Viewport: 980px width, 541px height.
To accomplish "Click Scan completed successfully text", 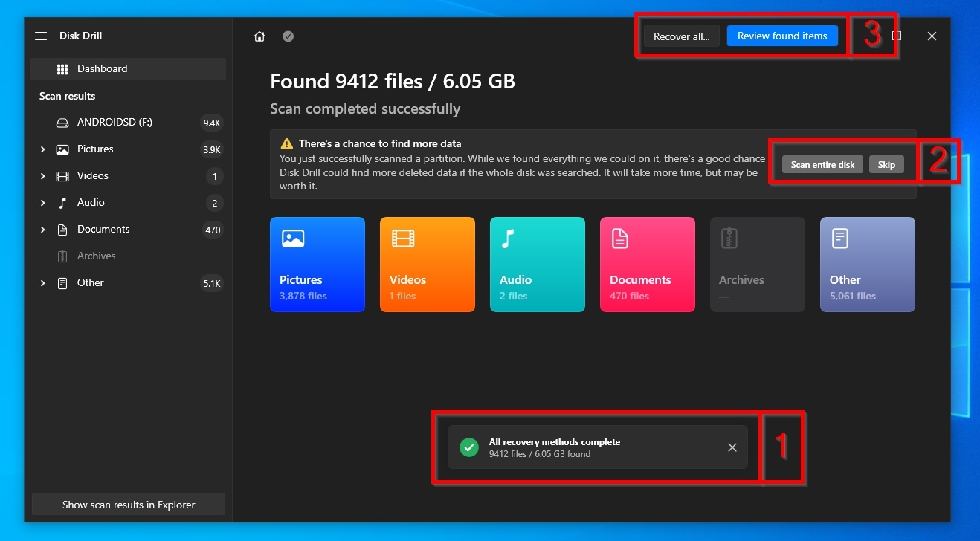I will [x=365, y=109].
